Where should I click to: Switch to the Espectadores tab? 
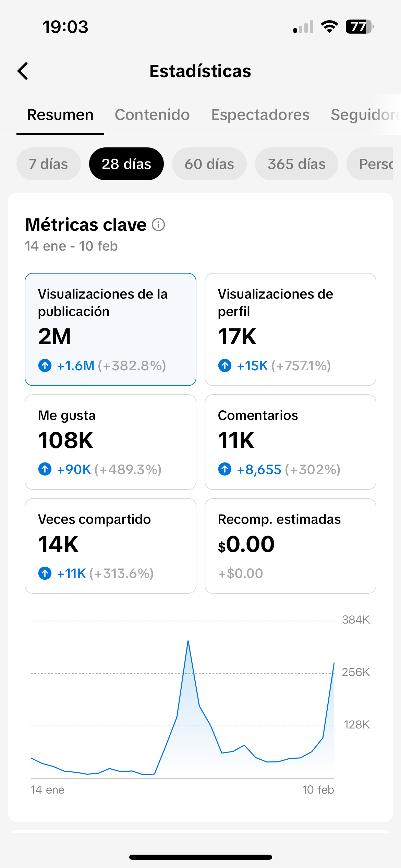260,115
